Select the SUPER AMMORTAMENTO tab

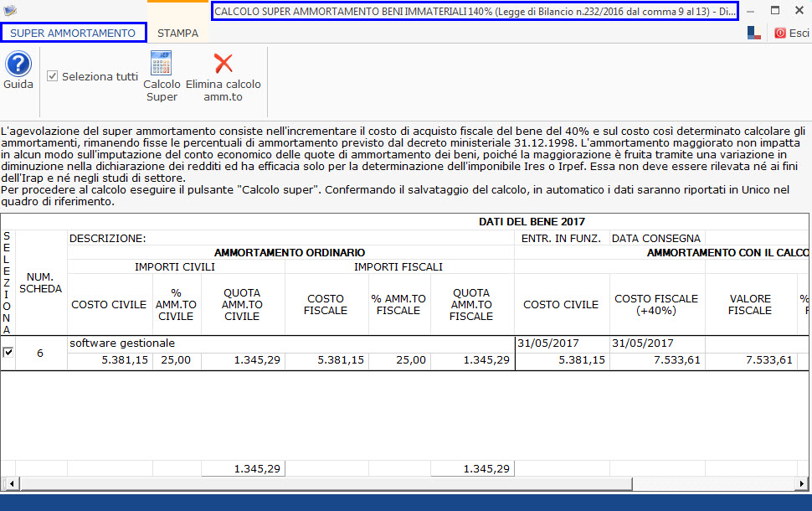[73, 34]
